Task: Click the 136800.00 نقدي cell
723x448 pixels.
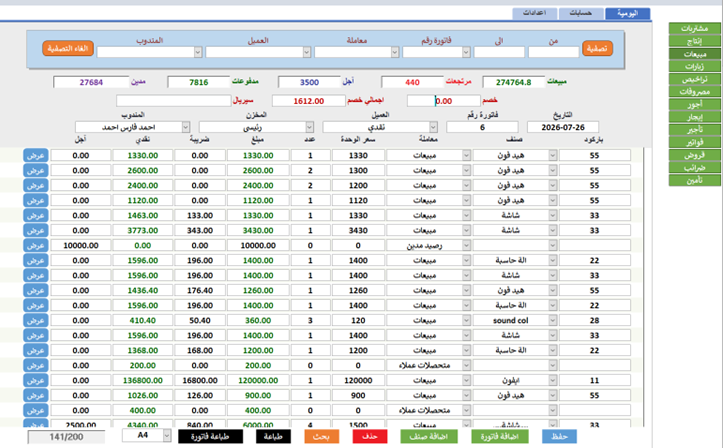Action: tap(142, 381)
